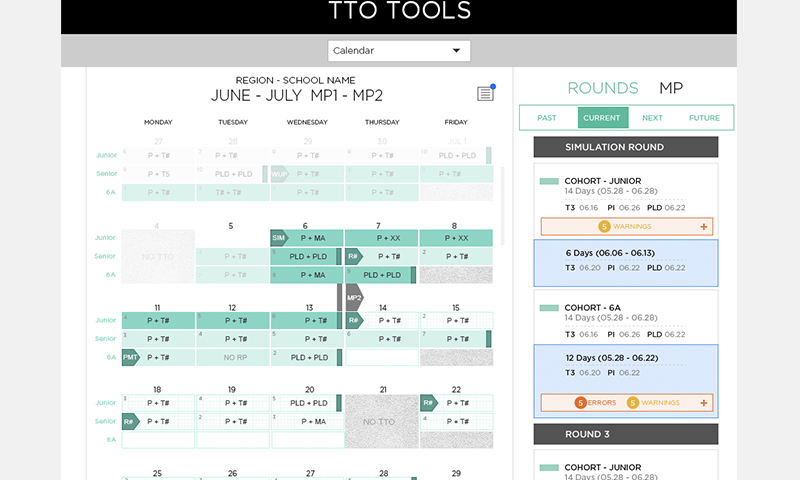Click the SIM marker on June 6
The image size is (800, 480).
coord(280,238)
